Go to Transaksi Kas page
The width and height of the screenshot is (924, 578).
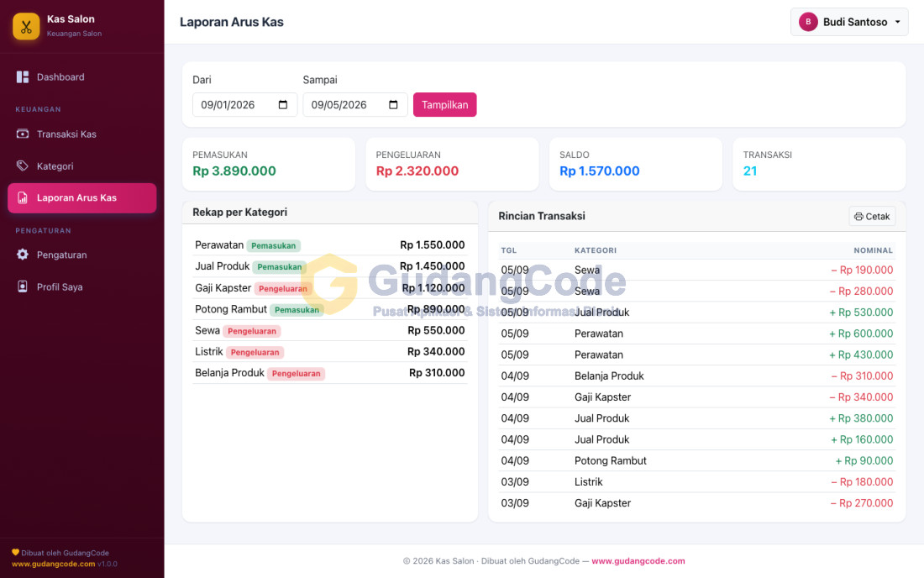coord(82,134)
